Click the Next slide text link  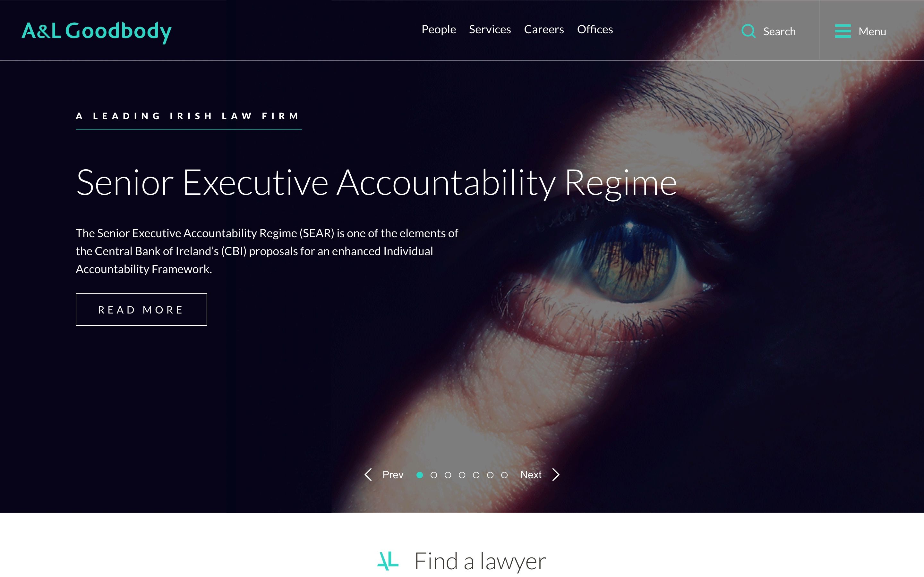tap(531, 475)
